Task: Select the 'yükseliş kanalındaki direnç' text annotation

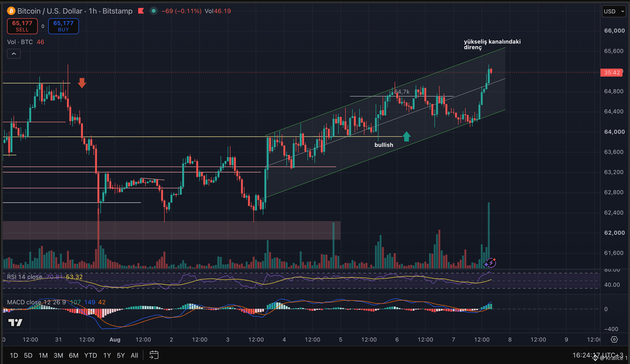Action: (492, 44)
